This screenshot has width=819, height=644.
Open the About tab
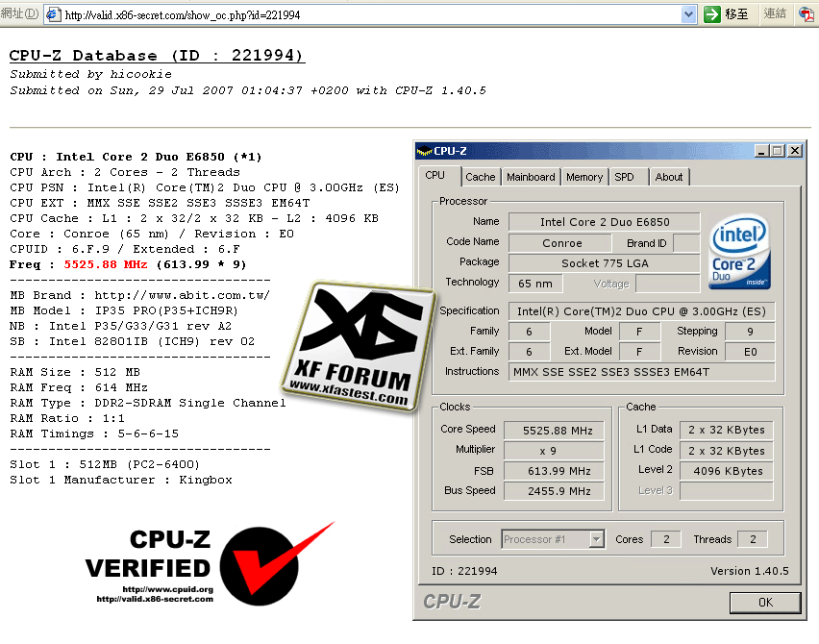[x=669, y=177]
